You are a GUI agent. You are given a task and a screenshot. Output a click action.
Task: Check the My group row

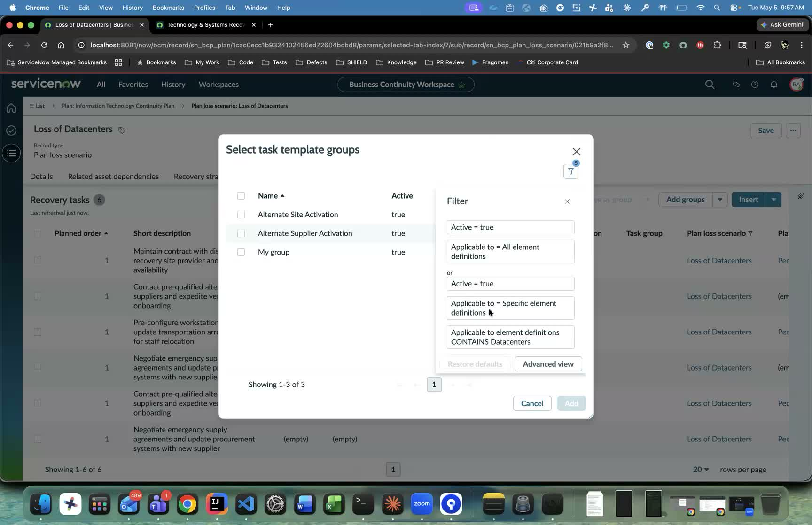[x=241, y=252]
